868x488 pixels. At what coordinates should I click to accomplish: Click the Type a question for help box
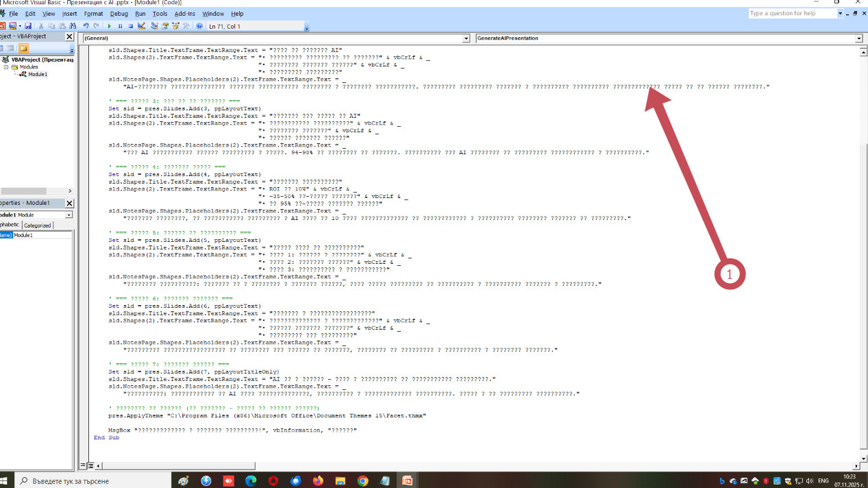pyautogui.click(x=791, y=13)
